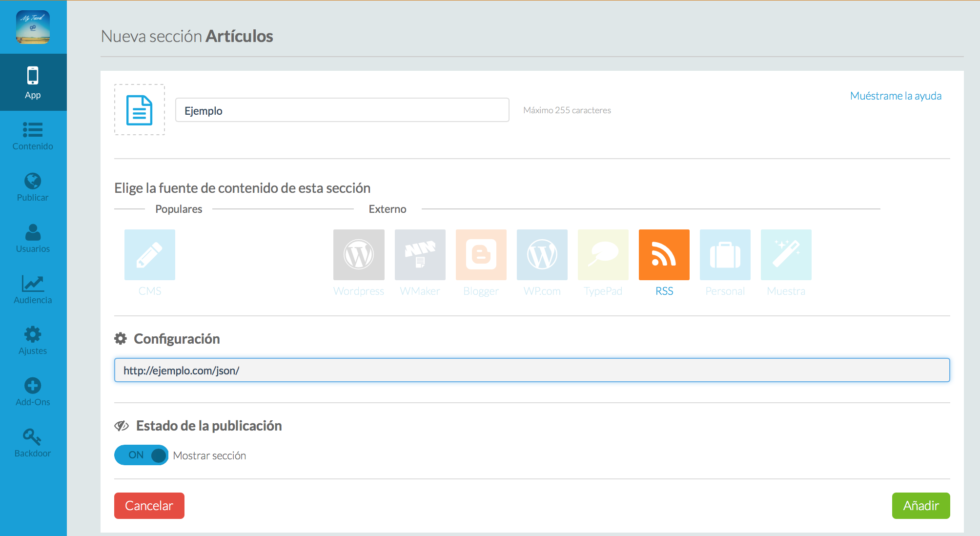This screenshot has width=980, height=536.
Task: Select the CMS content source icon
Action: click(149, 255)
